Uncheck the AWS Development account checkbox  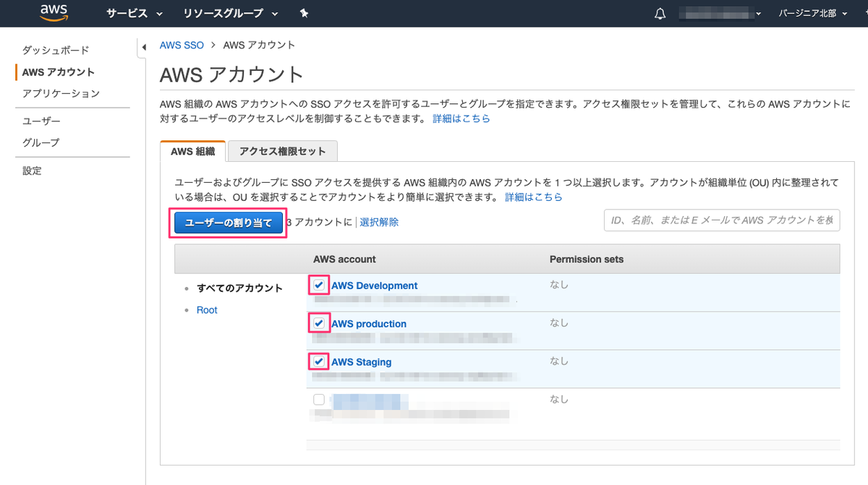(x=319, y=286)
